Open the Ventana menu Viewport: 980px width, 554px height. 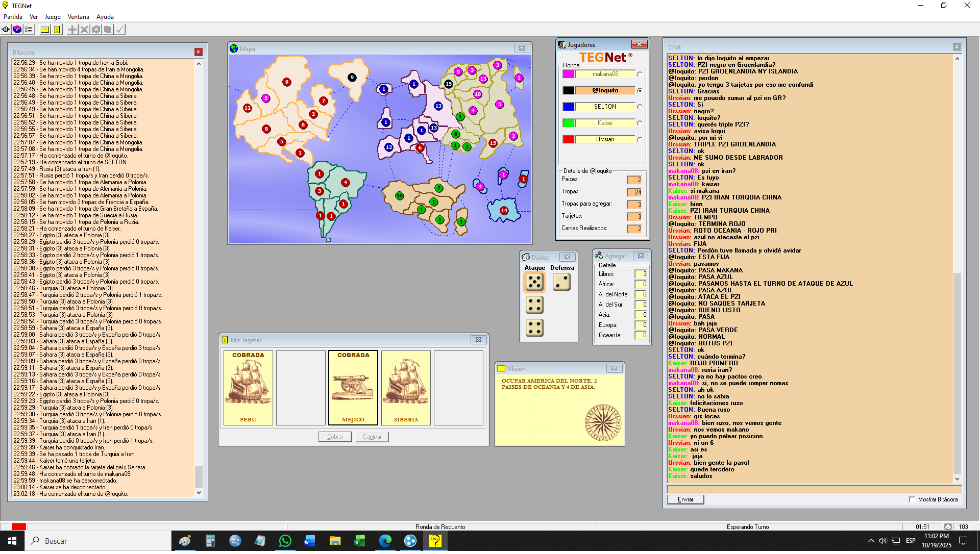click(78, 17)
